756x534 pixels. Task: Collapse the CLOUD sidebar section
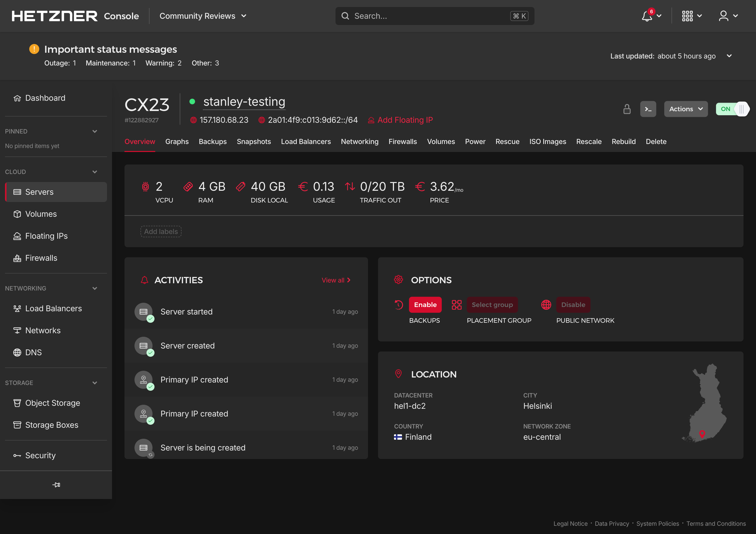tap(95, 171)
